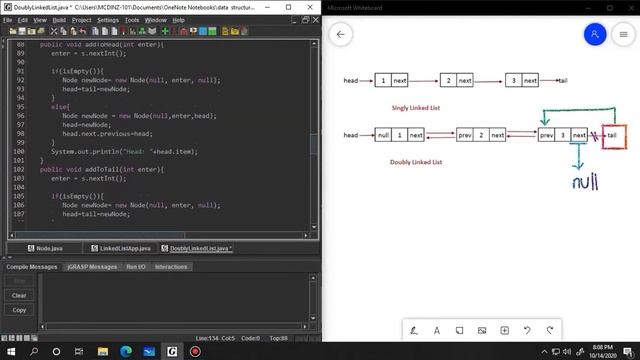
Task: Click the code editor scroll-down arrow
Action: [314, 227]
